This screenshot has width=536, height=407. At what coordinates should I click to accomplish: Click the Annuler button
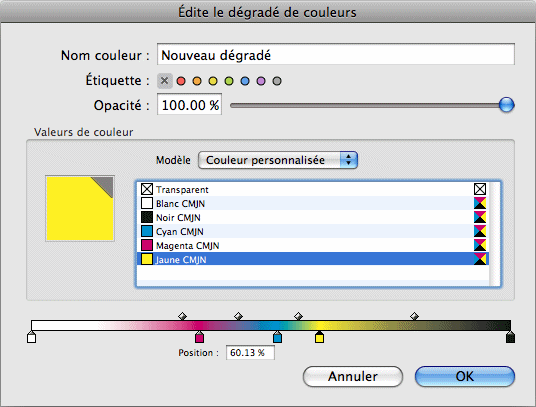click(353, 377)
